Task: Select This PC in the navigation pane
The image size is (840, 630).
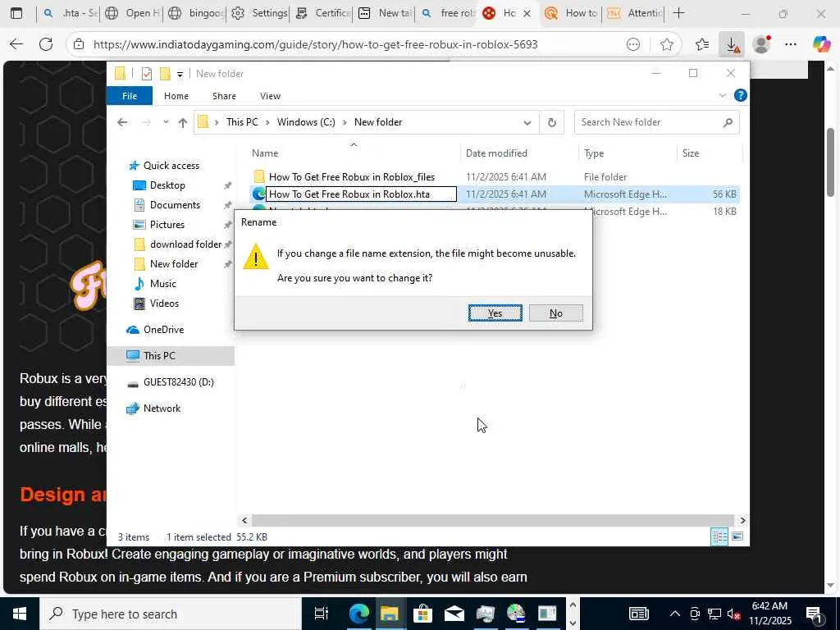Action: [159, 356]
